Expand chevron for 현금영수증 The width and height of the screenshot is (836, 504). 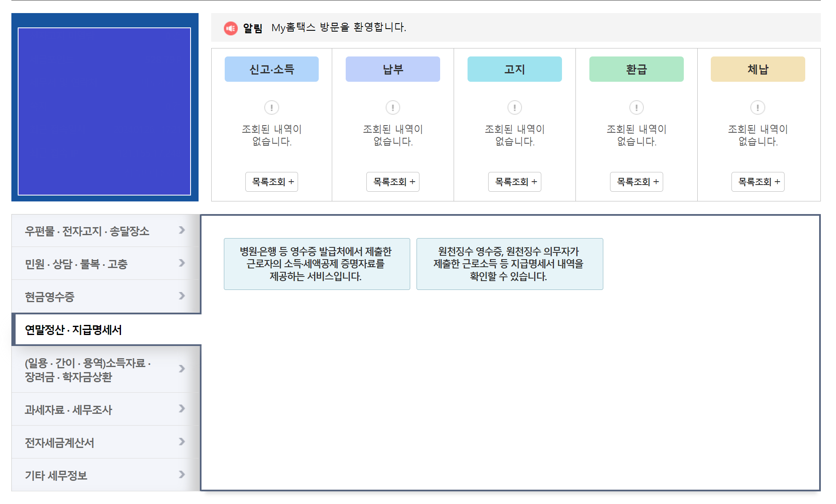pyautogui.click(x=182, y=296)
